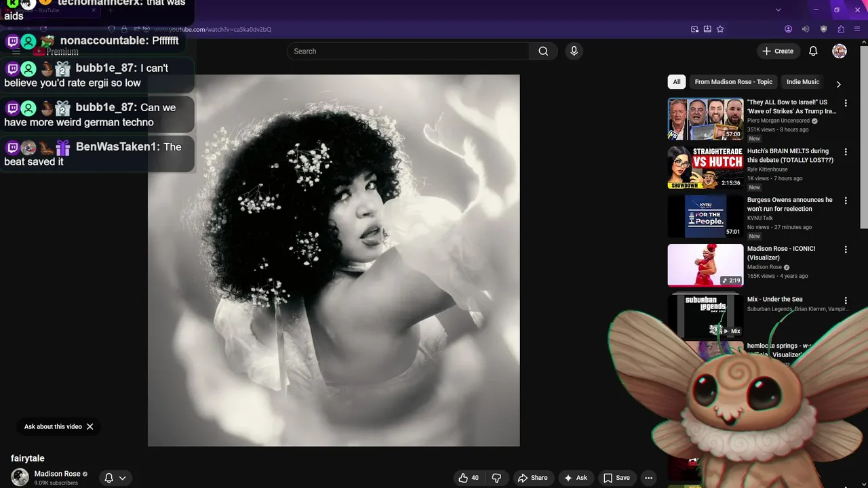
Task: Click the Ask AI button under the video
Action: click(x=575, y=478)
